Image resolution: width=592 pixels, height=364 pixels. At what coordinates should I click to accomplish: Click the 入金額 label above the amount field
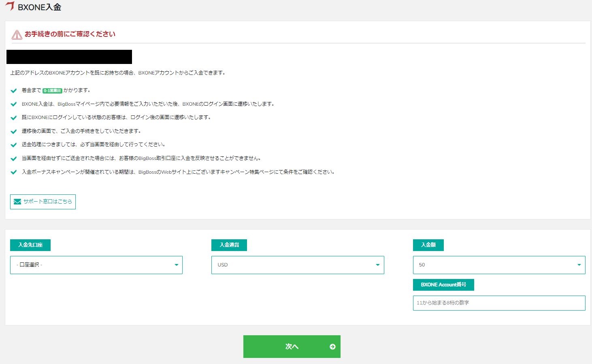(x=428, y=245)
